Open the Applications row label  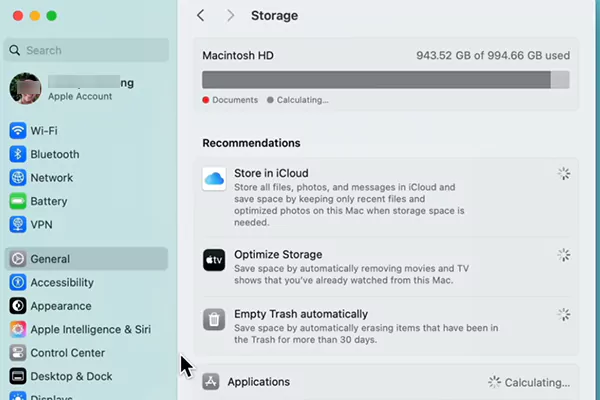tap(259, 382)
